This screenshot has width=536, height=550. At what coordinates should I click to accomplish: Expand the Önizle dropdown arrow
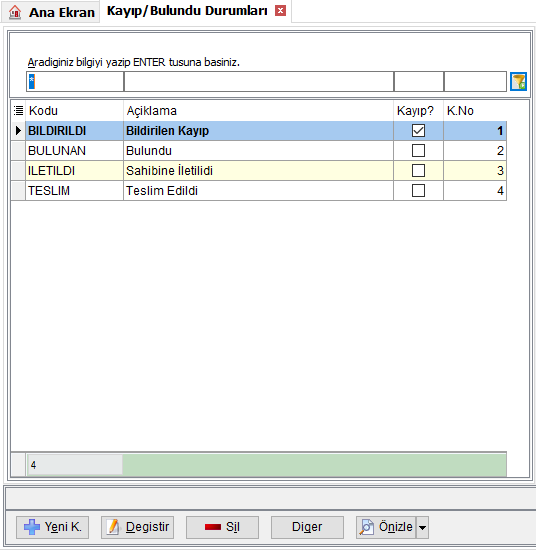[x=422, y=527]
